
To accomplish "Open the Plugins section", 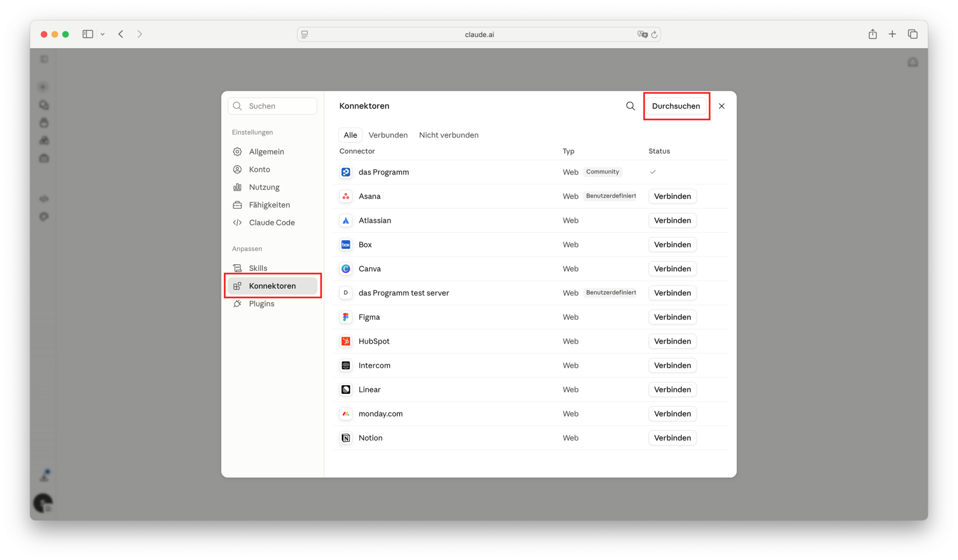I will tap(272, 304).
